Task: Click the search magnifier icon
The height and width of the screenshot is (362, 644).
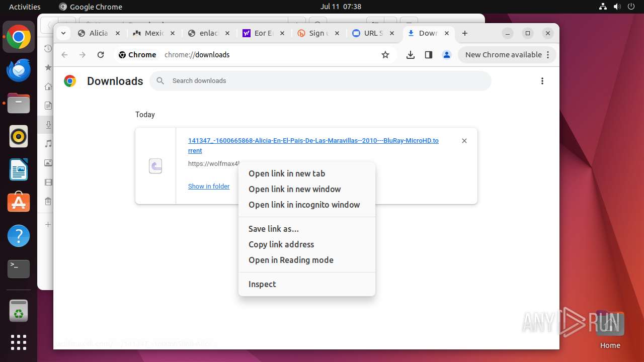Action: click(x=160, y=81)
